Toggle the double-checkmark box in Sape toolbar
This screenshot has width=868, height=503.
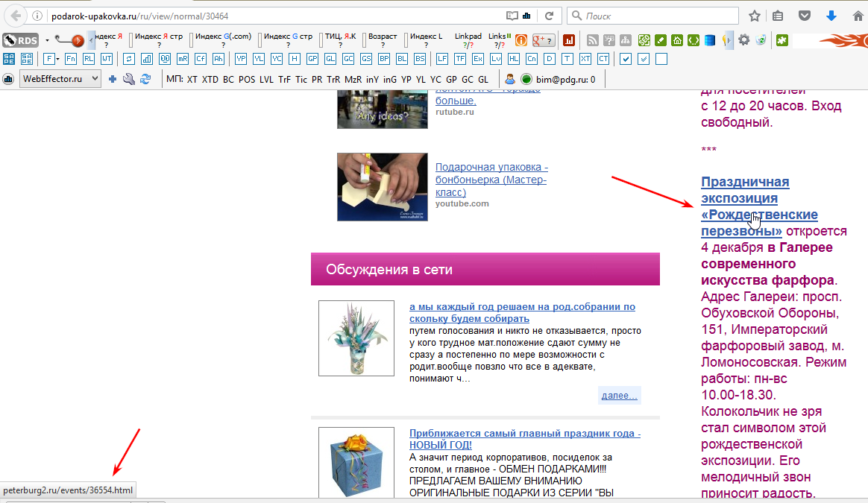coord(644,59)
